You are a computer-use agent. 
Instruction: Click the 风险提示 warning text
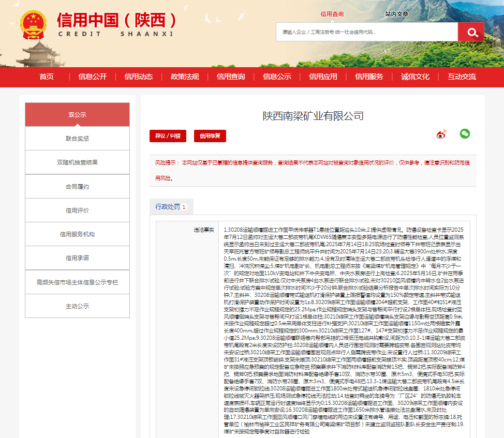(313, 170)
